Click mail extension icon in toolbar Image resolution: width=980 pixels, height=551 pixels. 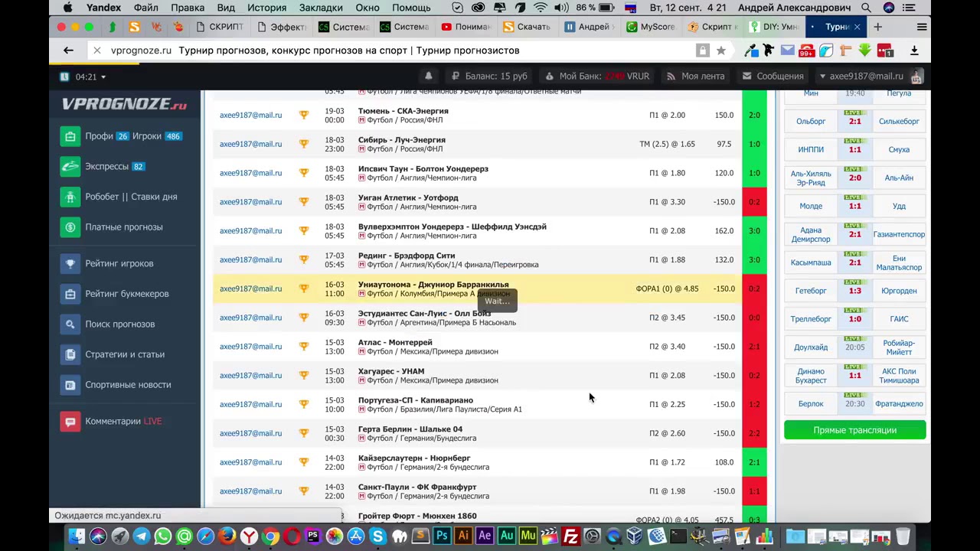(788, 51)
